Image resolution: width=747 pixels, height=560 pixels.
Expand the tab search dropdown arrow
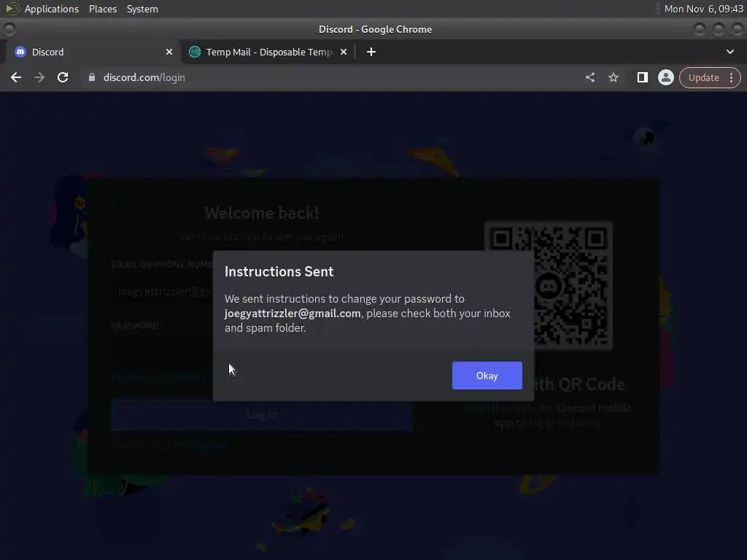pyautogui.click(x=729, y=52)
